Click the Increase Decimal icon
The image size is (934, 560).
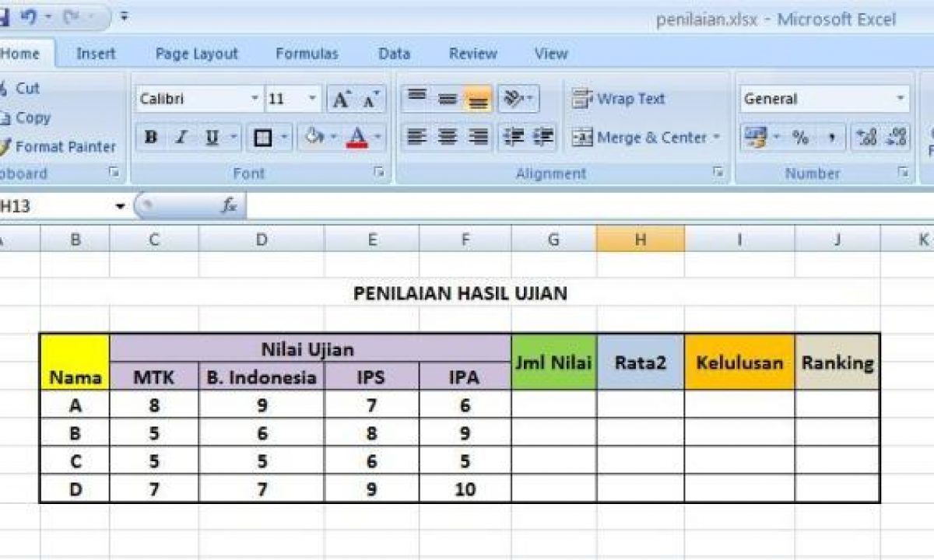click(866, 138)
